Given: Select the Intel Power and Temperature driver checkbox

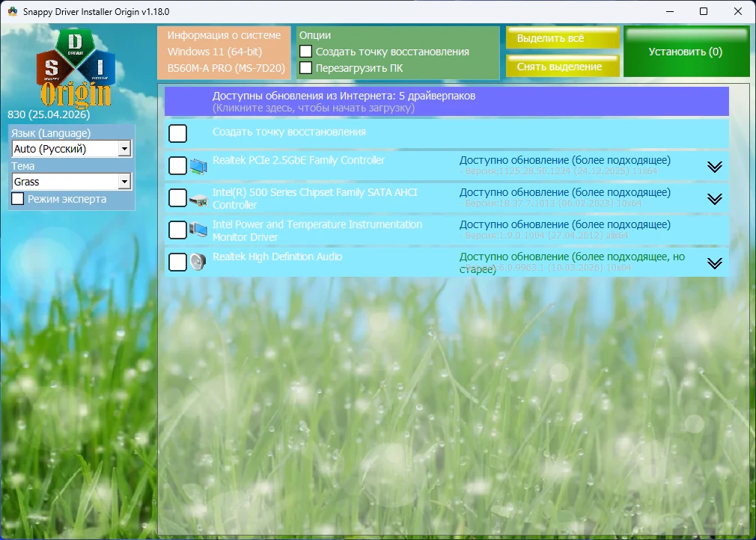Looking at the screenshot, I should coord(178,230).
